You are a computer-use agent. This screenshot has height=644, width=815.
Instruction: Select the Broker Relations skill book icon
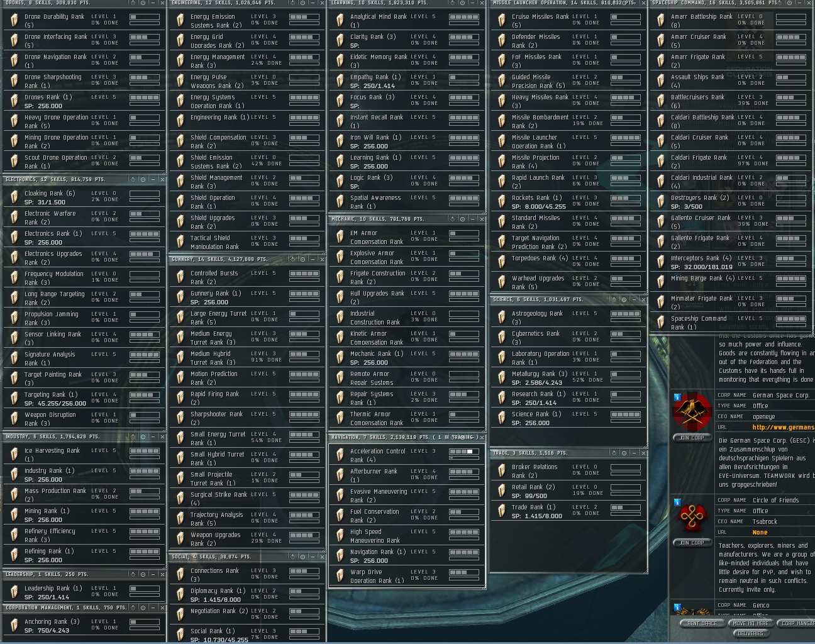click(x=502, y=471)
